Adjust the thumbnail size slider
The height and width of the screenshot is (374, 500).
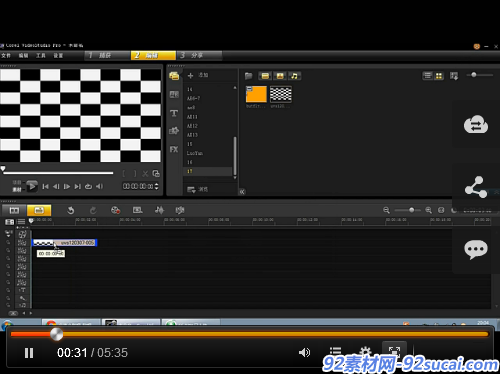pyautogui.click(x=474, y=75)
